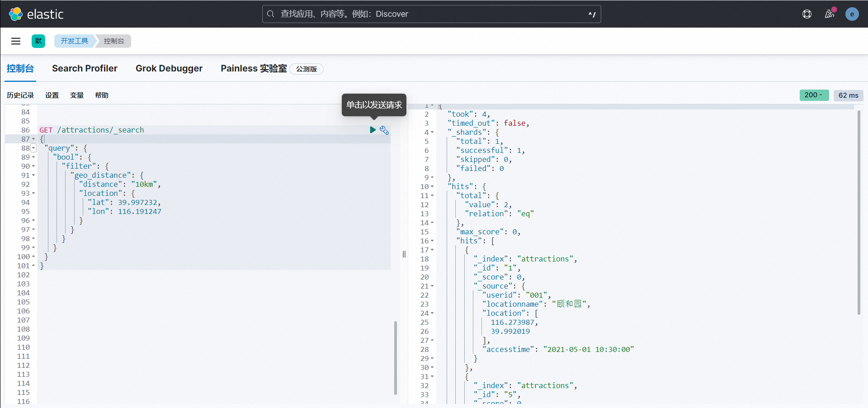Open 变量 variables menu

point(77,95)
